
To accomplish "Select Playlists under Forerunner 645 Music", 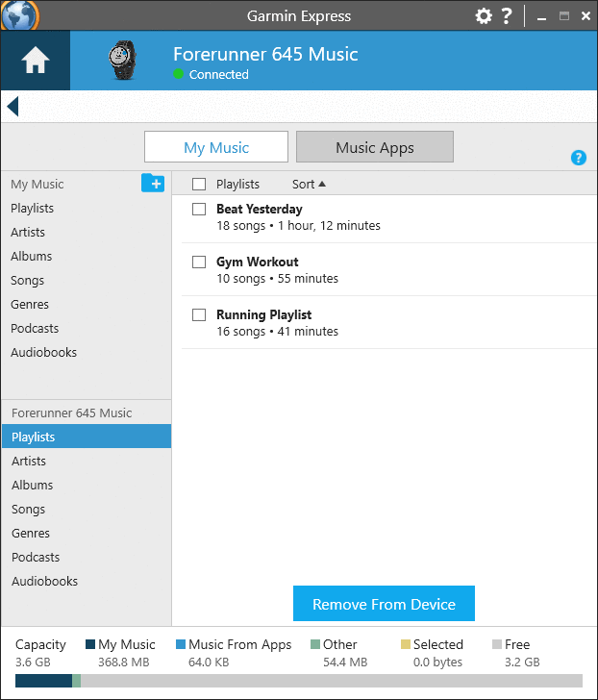I will coord(87,437).
